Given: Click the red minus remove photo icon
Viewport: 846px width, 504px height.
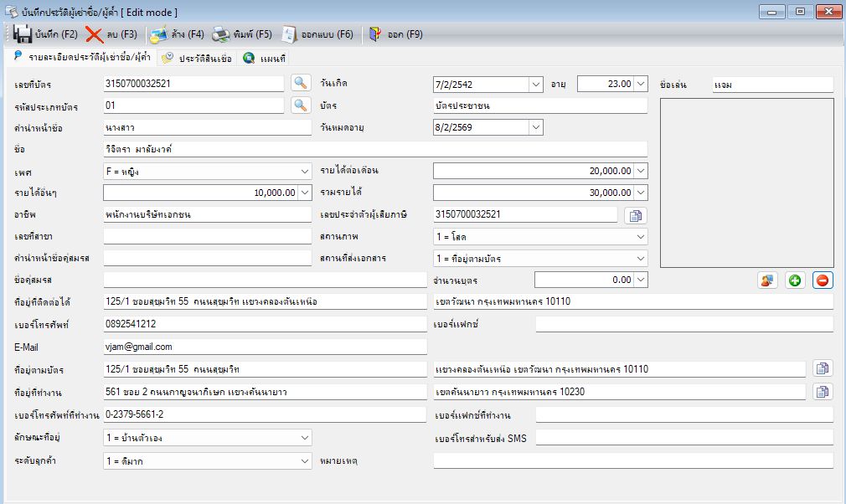Looking at the screenshot, I should pyautogui.click(x=823, y=280).
